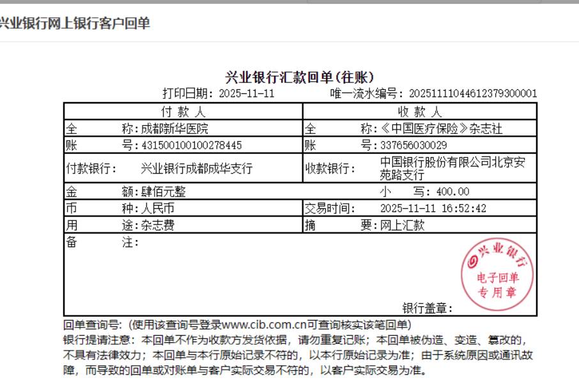Viewport: 579px width, 392px height.
Task: Click payer bank 兴业银行成都成华支行
Action: point(197,169)
